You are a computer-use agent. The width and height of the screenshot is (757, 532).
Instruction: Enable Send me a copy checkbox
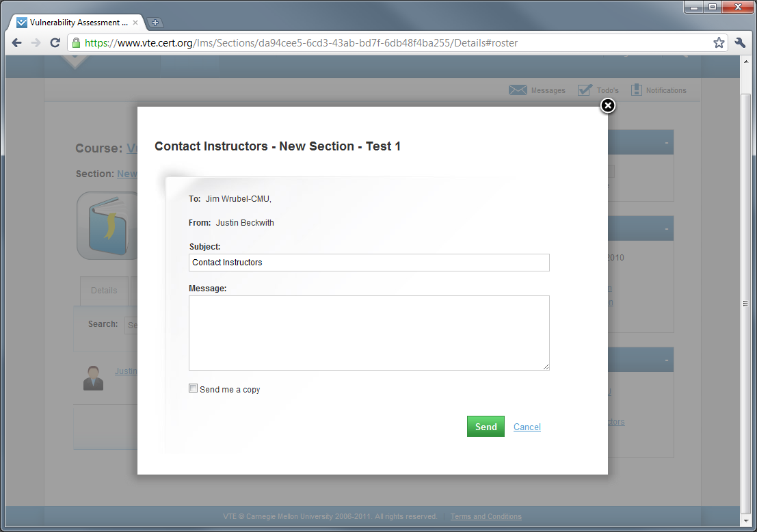click(x=193, y=388)
